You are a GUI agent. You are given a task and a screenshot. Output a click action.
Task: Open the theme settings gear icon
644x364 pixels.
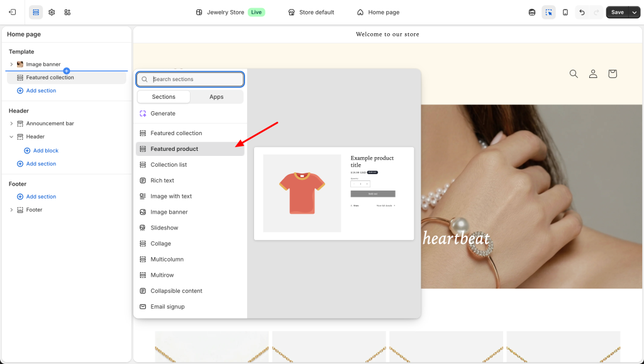[52, 12]
